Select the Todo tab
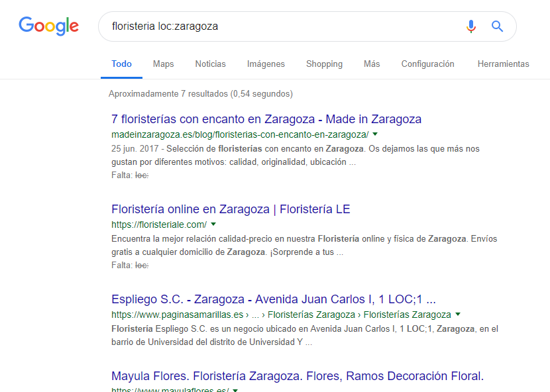This screenshot has height=392, width=550. coord(121,64)
